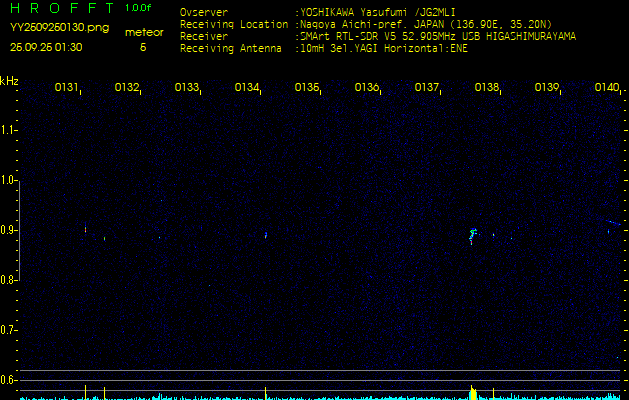
Task: Click the 0131 time tick label
Action: pyautogui.click(x=66, y=87)
